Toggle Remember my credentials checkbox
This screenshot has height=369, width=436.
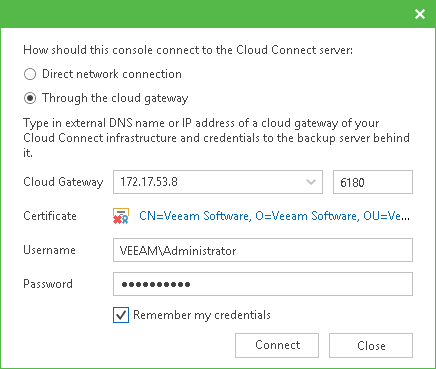coord(121,315)
